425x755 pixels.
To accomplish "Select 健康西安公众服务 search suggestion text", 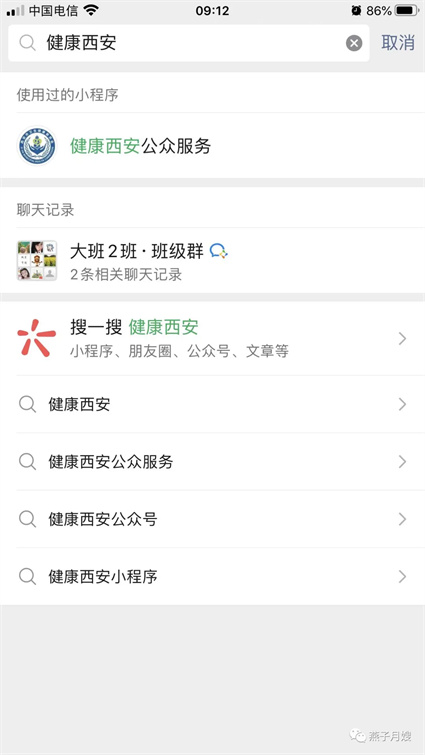I will pos(111,462).
